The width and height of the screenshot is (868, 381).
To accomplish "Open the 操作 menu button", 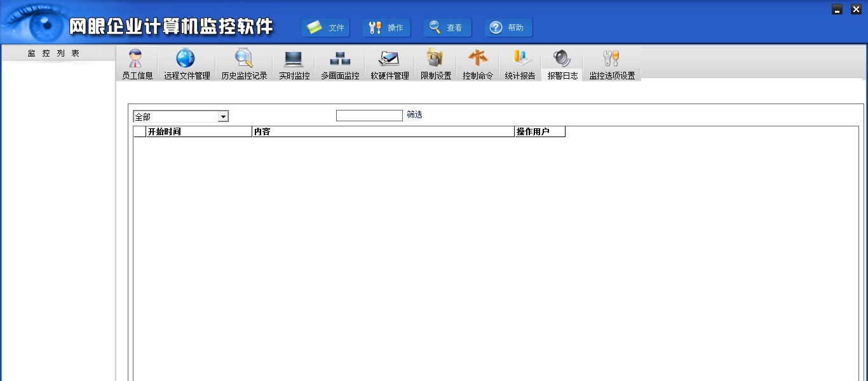I will (x=387, y=28).
